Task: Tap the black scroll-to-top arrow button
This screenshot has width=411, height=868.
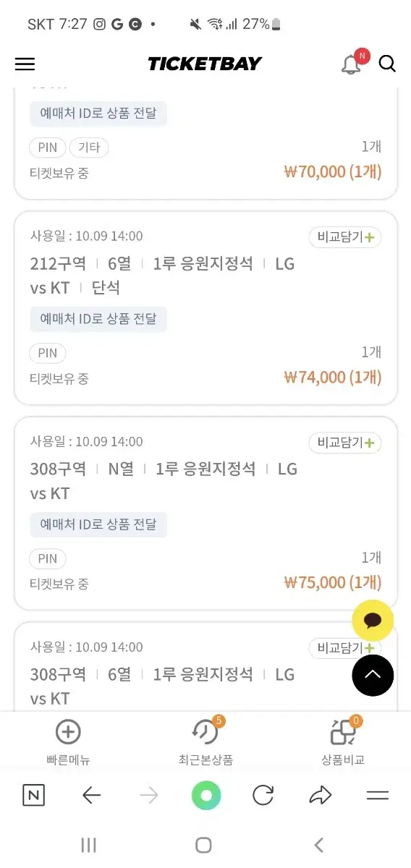Action: coord(373,675)
